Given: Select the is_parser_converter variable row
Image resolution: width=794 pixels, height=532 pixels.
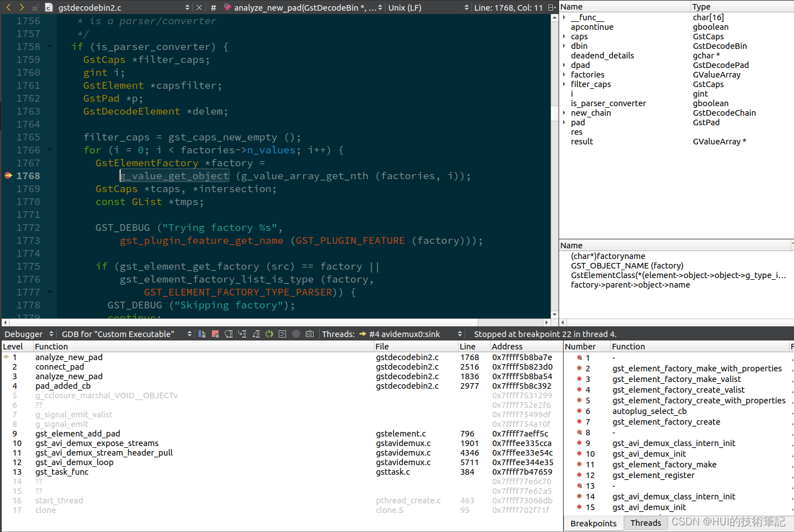Looking at the screenshot, I should pos(676,103).
